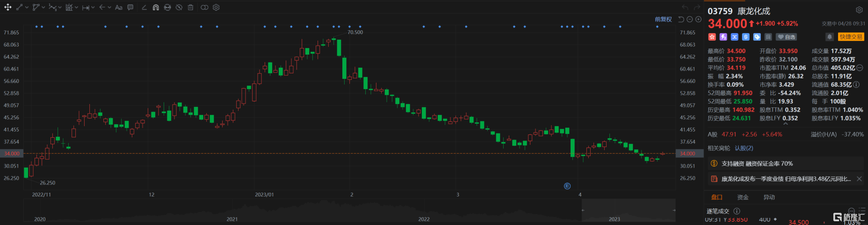Select the arrow marker tool

click(x=102, y=7)
